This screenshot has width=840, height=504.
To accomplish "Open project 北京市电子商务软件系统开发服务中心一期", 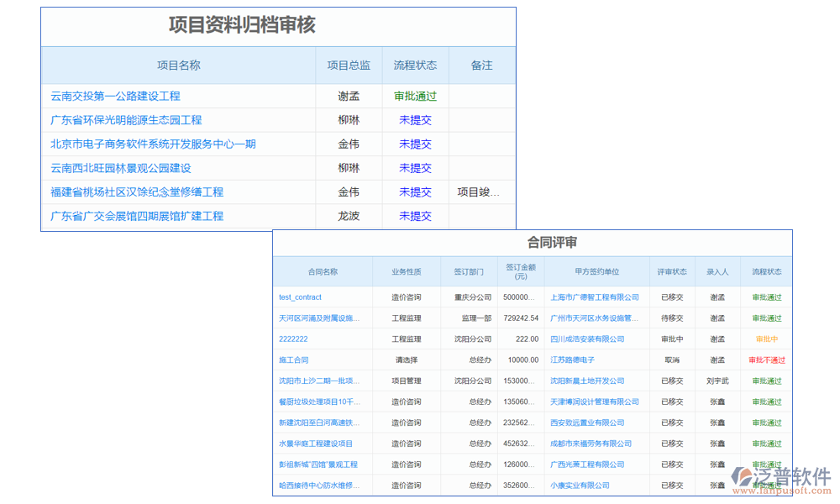I will click(x=153, y=144).
